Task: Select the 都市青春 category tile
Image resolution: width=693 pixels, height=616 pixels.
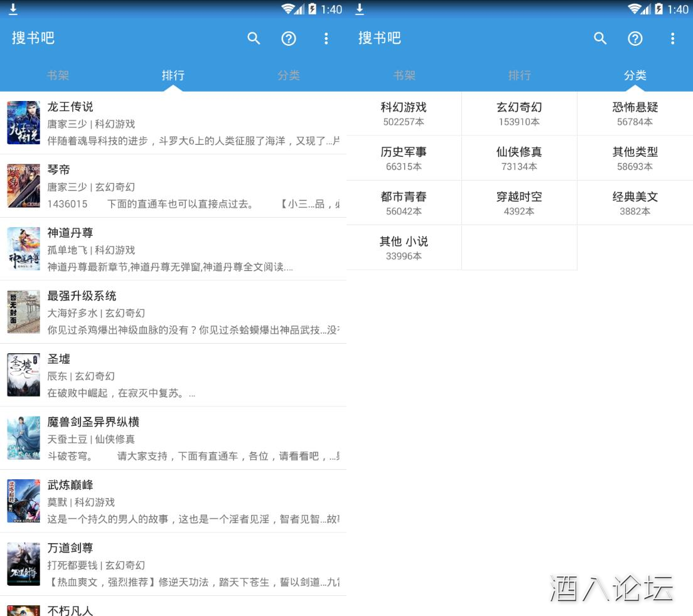Action: coord(404,203)
